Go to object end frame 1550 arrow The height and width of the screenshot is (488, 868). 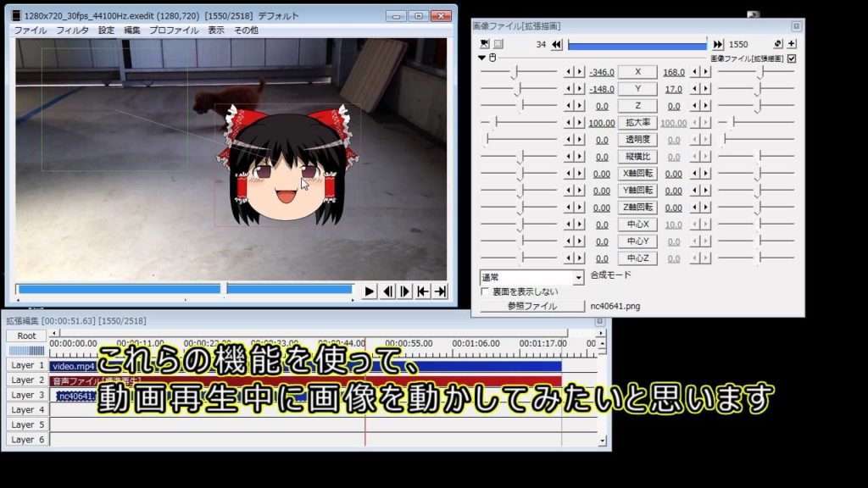[x=718, y=44]
